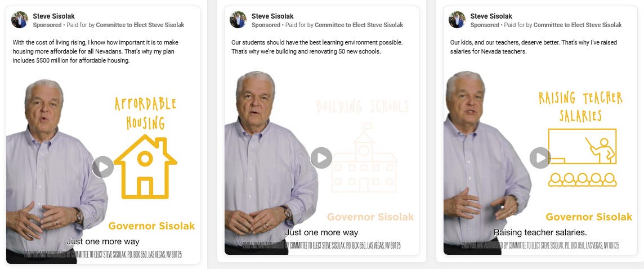Click the teacher at chalkboard graphic
Viewport: 644px width, 269px height.
(x=583, y=157)
